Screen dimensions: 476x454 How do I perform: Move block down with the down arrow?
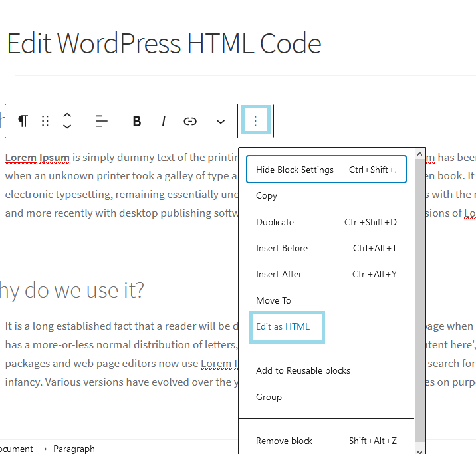pos(66,126)
